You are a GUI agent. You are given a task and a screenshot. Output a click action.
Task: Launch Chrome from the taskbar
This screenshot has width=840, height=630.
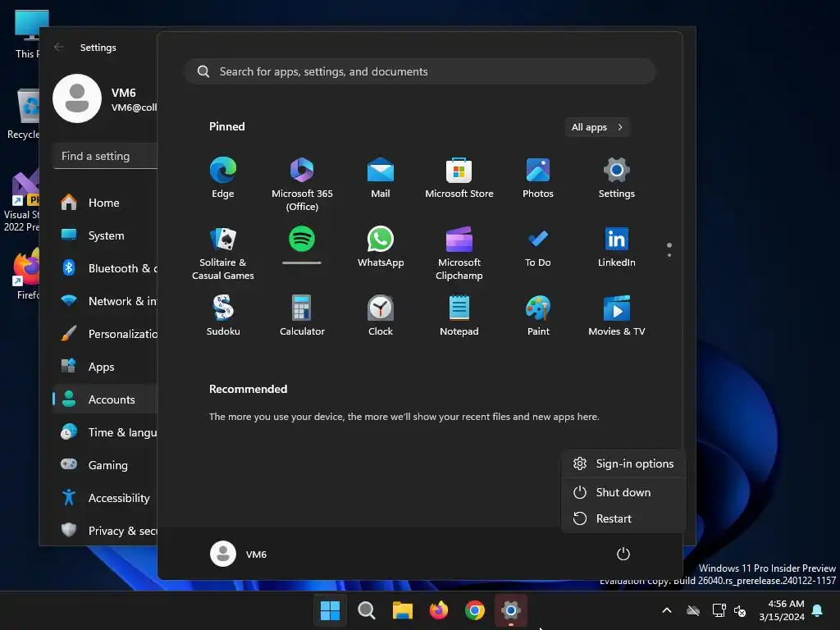[475, 610]
